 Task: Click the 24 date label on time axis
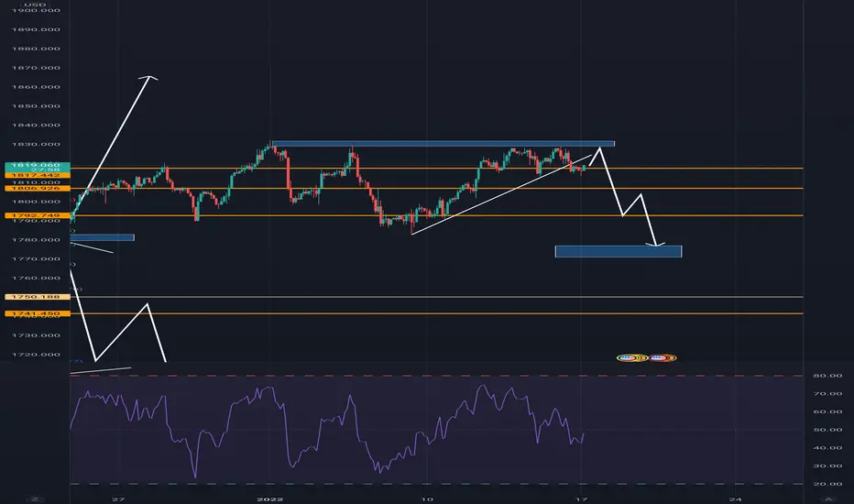click(x=736, y=499)
